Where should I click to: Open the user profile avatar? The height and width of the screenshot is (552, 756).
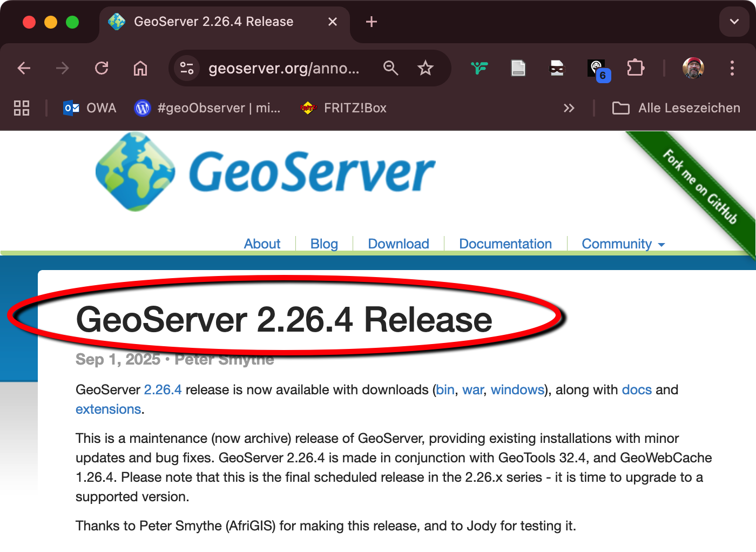[x=693, y=68]
